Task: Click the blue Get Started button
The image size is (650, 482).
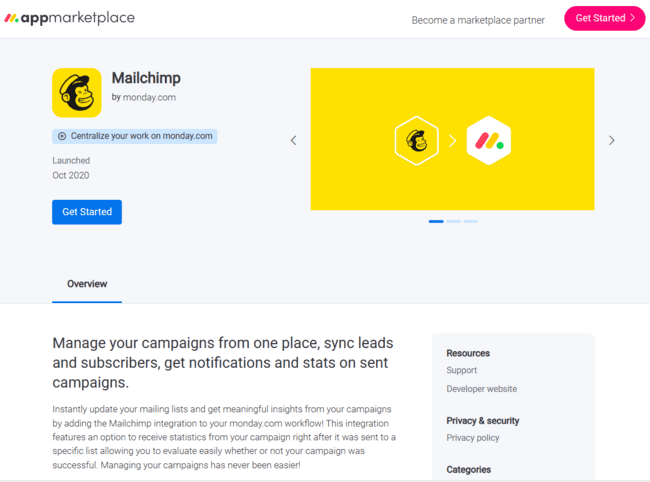Action: pyautogui.click(x=87, y=212)
